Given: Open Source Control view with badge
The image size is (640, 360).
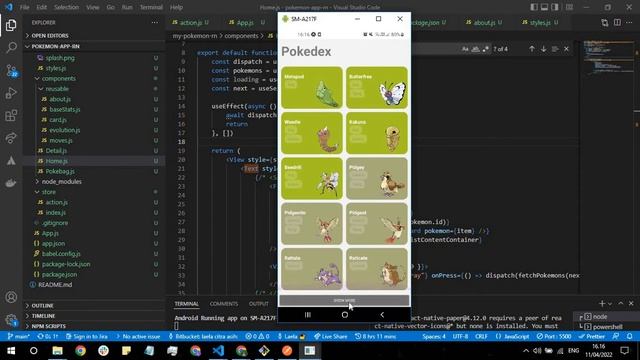Looking at the screenshot, I should click(x=11, y=70).
